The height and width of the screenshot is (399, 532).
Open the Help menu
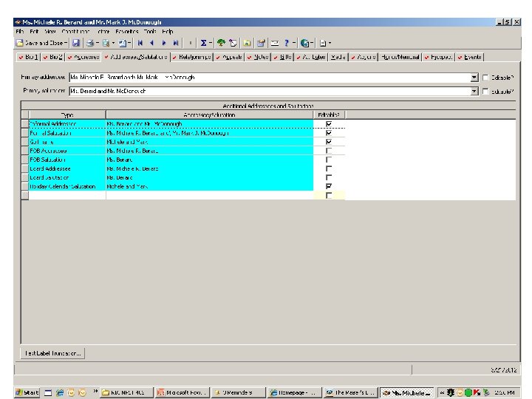(167, 31)
